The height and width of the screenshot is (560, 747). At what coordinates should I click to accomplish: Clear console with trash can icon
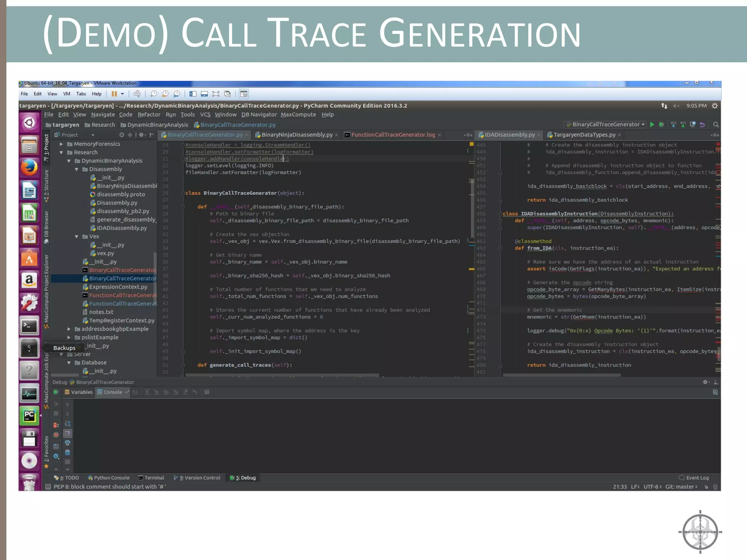(x=67, y=452)
